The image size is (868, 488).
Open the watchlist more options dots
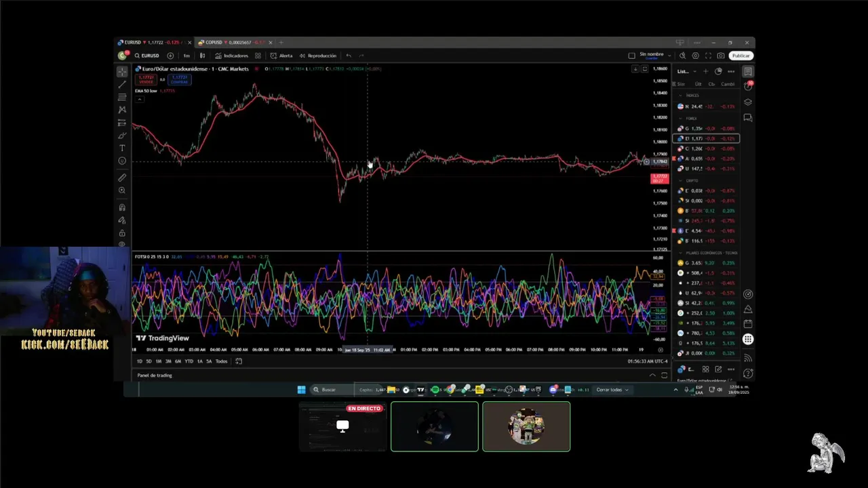[x=731, y=71]
